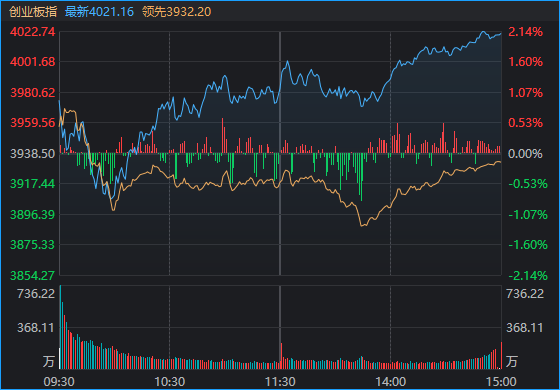Screen dimensions: 560x390
Task: Click the -1.07% percentage label
Action: coord(528,215)
